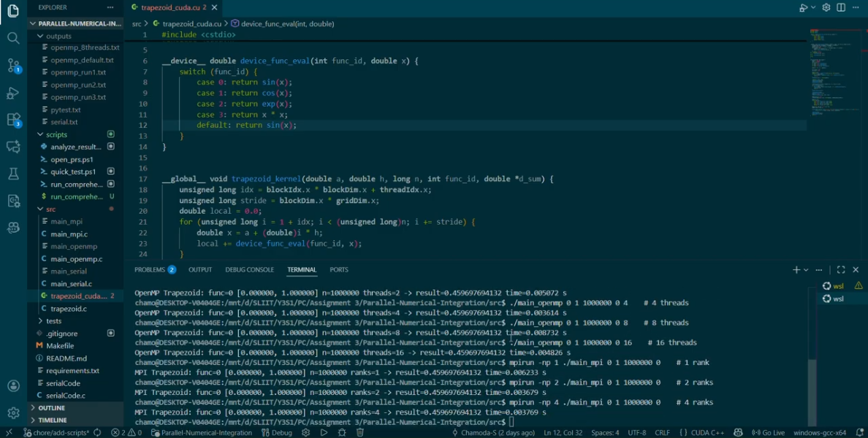Screen dimensions: 868x438
Task: Maximize the terminal panel size
Action: (x=841, y=269)
